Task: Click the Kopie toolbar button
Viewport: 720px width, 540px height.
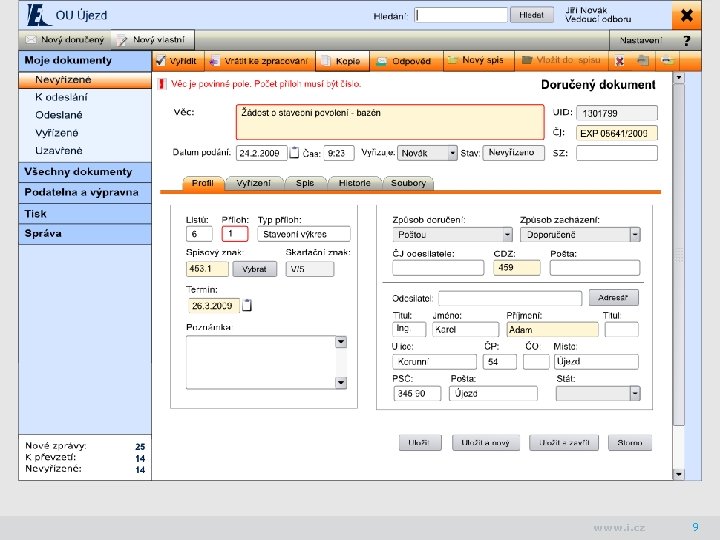Action: tap(343, 61)
